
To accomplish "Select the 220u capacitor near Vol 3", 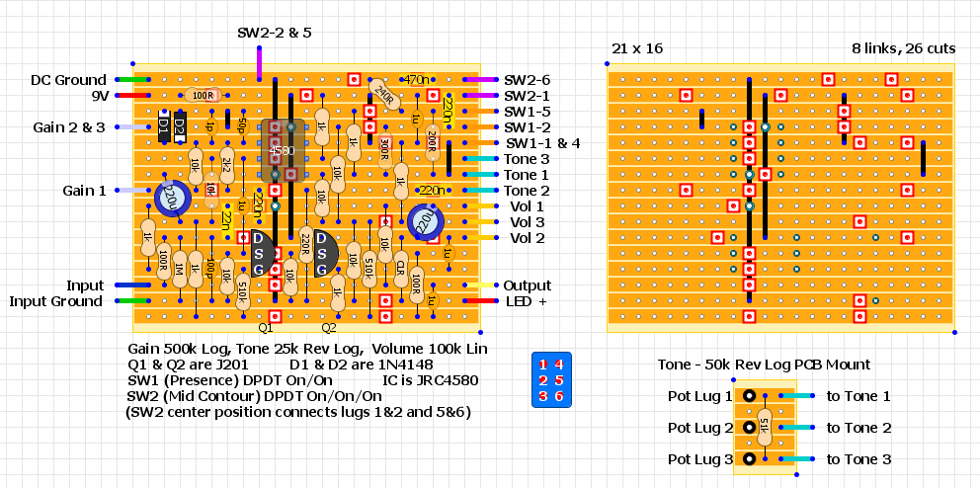I will click(425, 222).
